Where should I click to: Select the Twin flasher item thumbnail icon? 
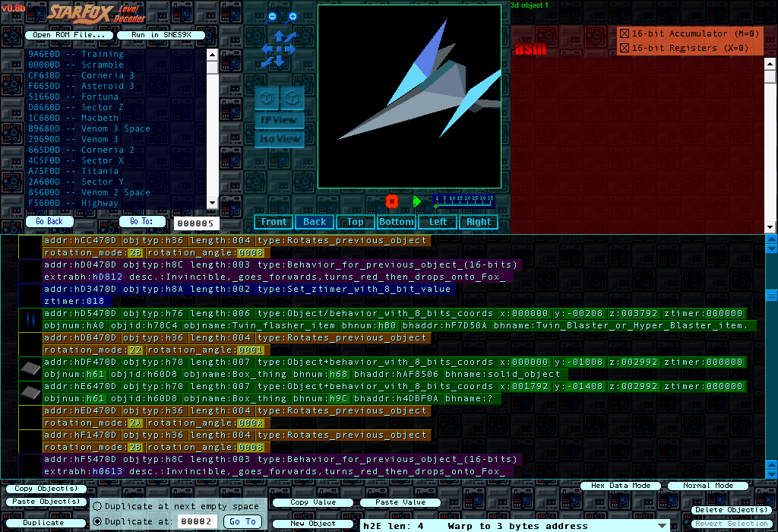coord(30,320)
